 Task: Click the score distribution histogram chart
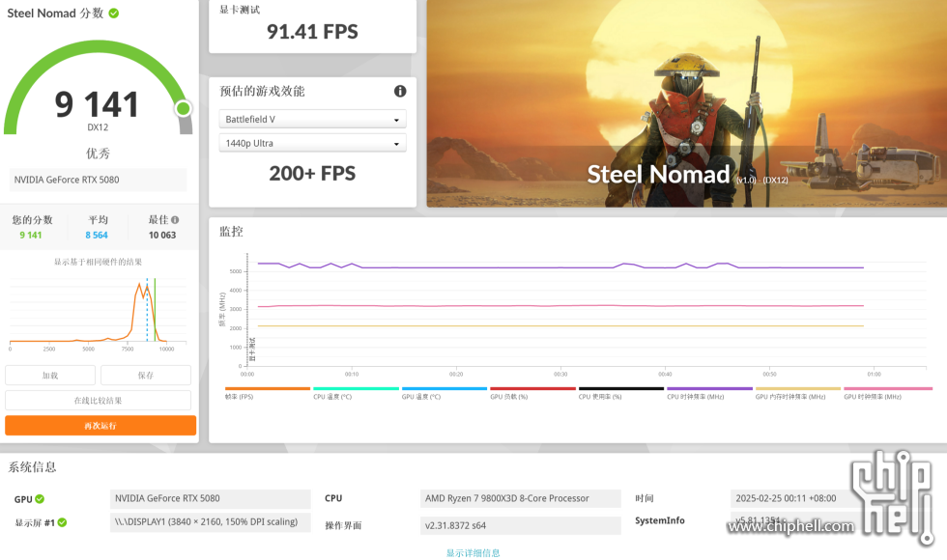[98, 313]
